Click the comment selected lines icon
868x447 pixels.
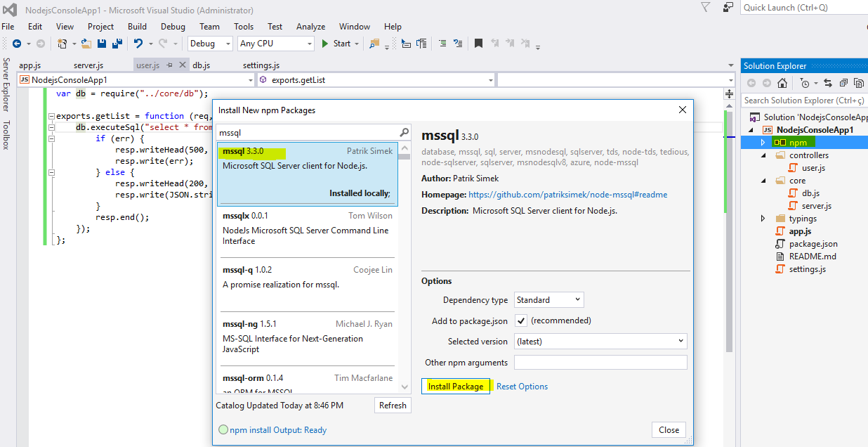click(442, 44)
